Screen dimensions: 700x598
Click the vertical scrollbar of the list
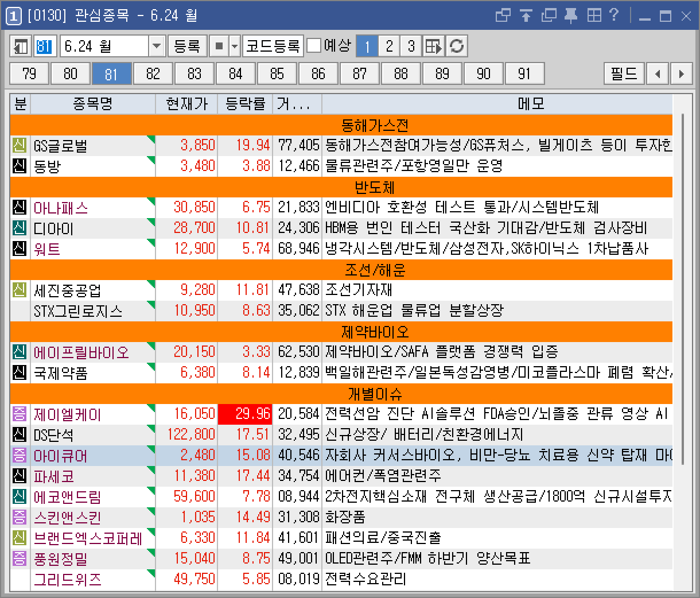[x=682, y=289]
